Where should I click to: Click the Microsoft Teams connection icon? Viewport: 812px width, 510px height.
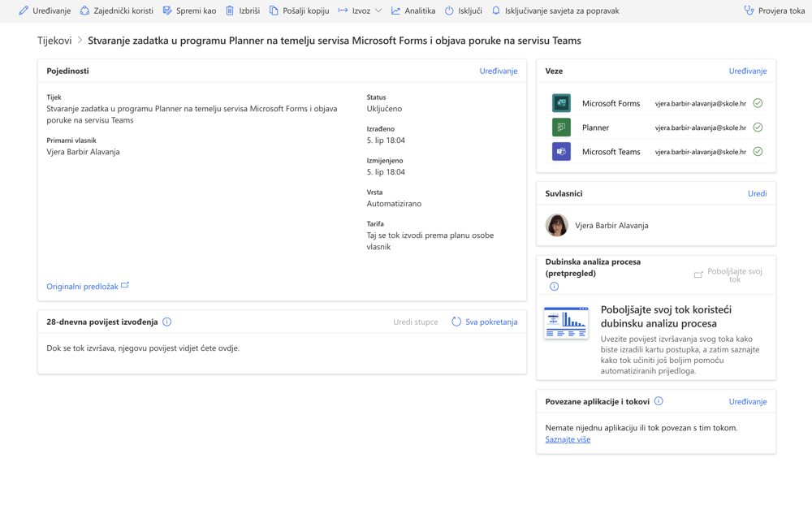pos(561,152)
